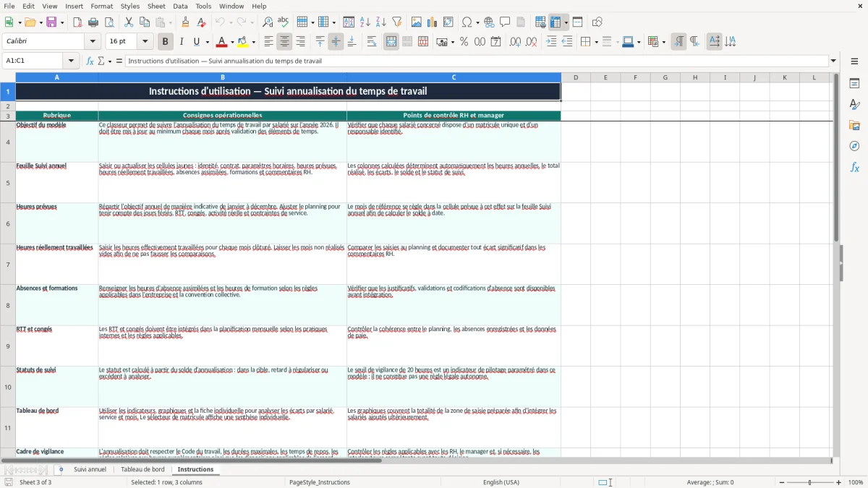The height and width of the screenshot is (488, 868).
Task: Open the sidebar Functions deck
Action: point(854,168)
